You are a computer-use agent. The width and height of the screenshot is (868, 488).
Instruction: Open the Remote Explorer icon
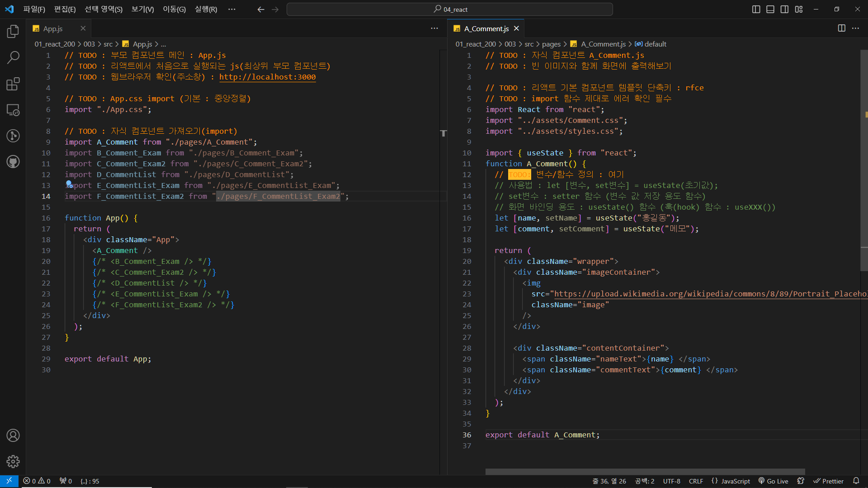click(13, 110)
